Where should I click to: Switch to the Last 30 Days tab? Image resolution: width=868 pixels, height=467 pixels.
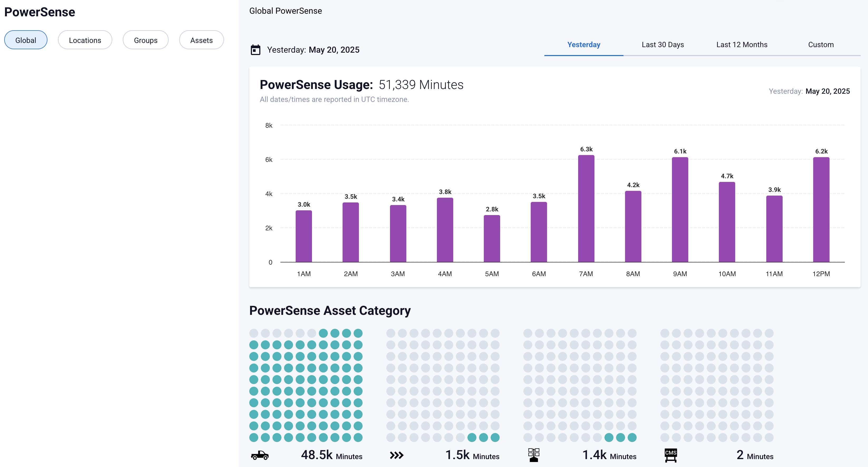(662, 45)
